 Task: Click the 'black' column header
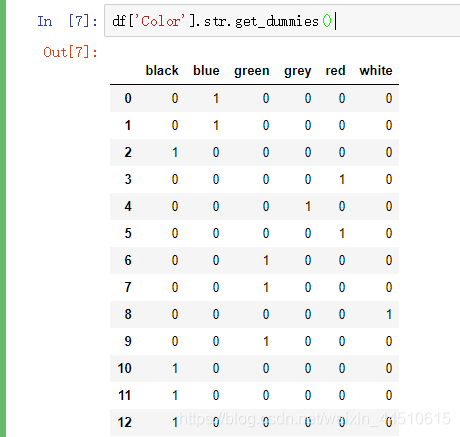pyautogui.click(x=162, y=71)
